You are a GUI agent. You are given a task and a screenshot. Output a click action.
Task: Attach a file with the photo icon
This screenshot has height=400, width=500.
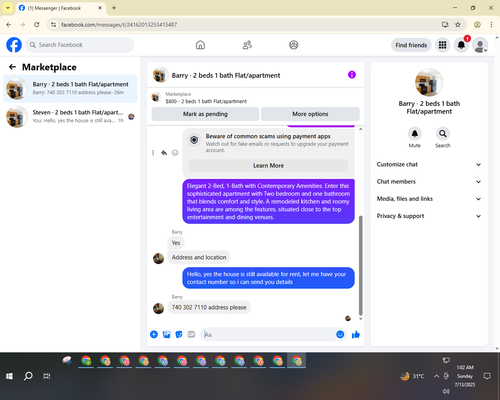(x=166, y=334)
